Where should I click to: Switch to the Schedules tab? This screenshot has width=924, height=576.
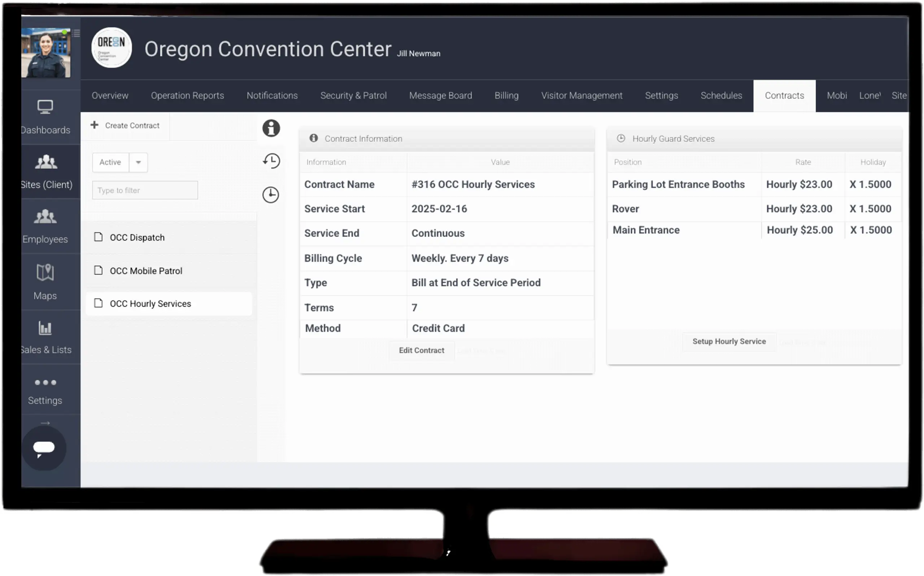point(721,96)
